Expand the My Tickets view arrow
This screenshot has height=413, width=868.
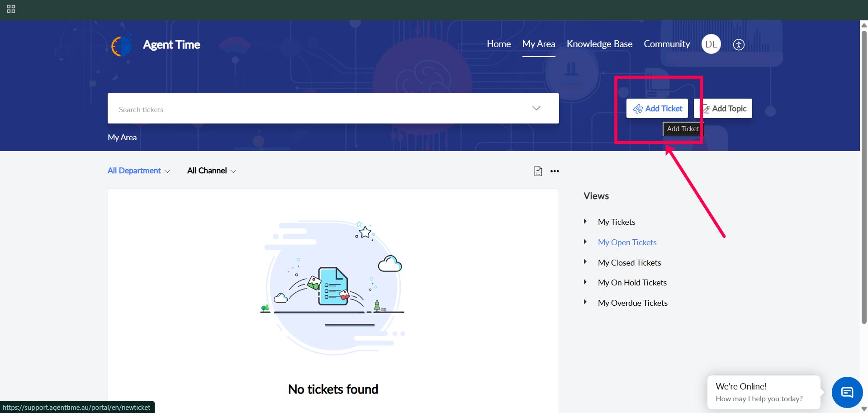(x=585, y=222)
